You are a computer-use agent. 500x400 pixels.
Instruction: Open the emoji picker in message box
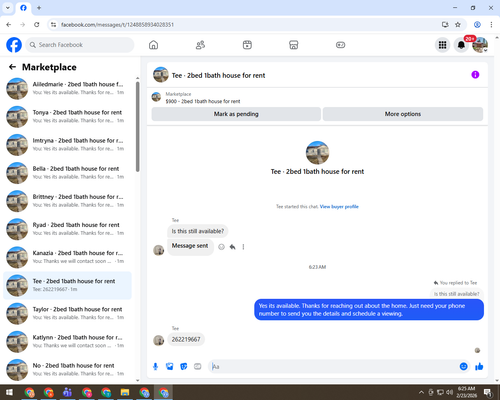point(464,367)
